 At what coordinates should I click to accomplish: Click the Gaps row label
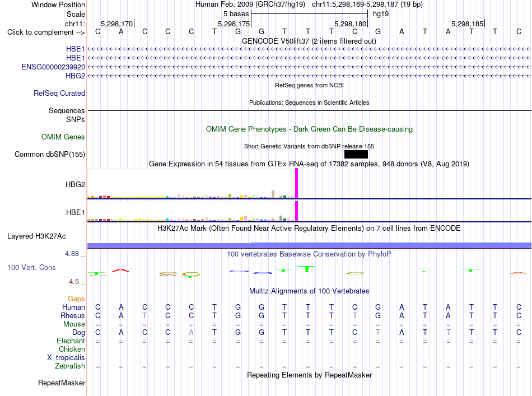tap(76, 299)
